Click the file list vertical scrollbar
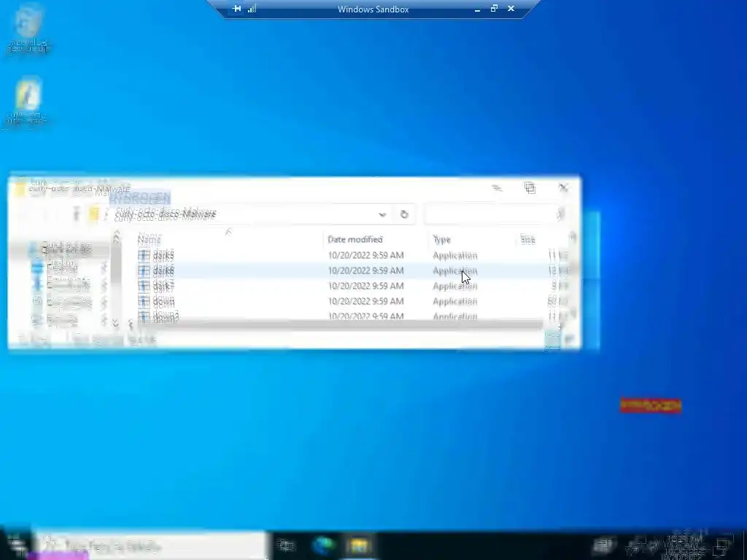 573,276
